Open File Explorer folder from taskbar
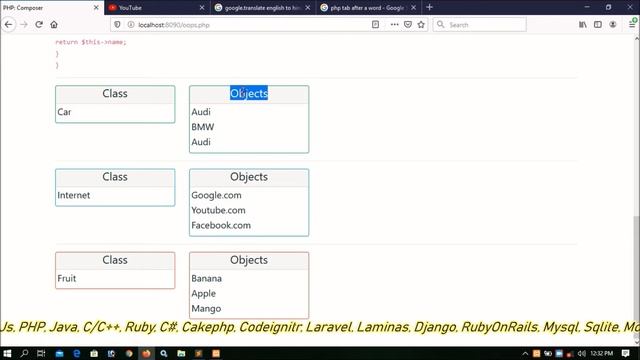Viewport: 640px width, 360px height. [x=181, y=353]
